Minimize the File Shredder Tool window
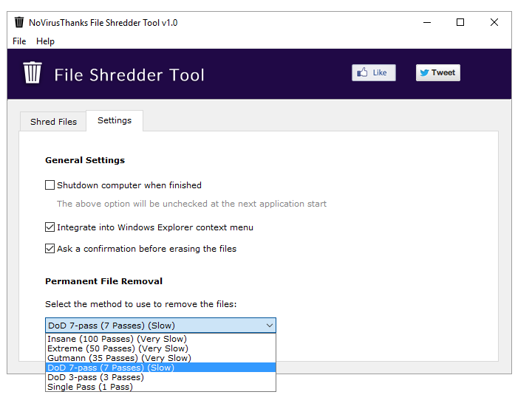 tap(427, 22)
